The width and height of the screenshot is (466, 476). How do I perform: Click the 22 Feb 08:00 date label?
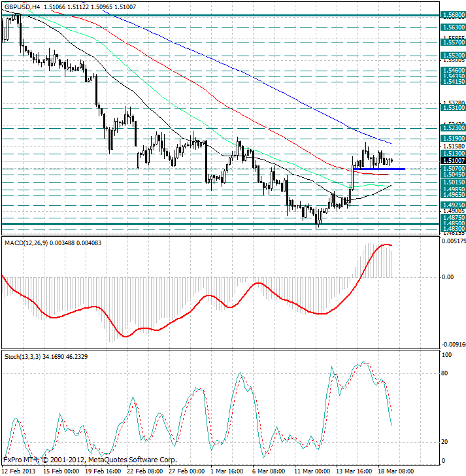pyautogui.click(x=145, y=471)
